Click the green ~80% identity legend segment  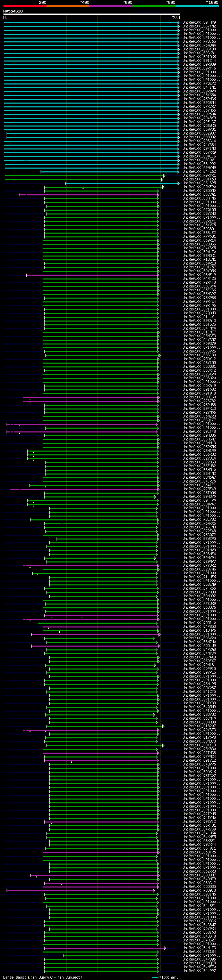[x=154, y=6]
